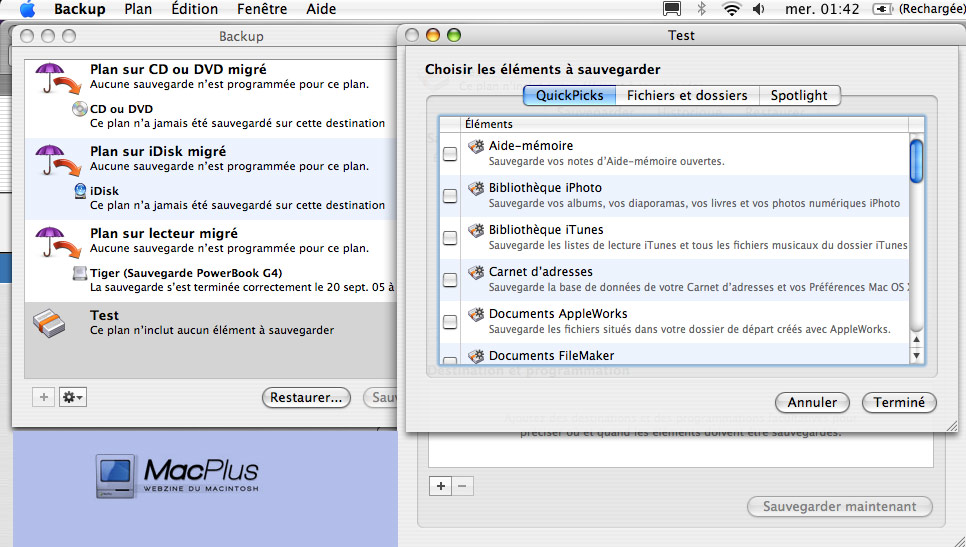This screenshot has width=966, height=547.
Task: Enable the Bibliothèque iPhoto checkbox
Action: pyautogui.click(x=450, y=195)
